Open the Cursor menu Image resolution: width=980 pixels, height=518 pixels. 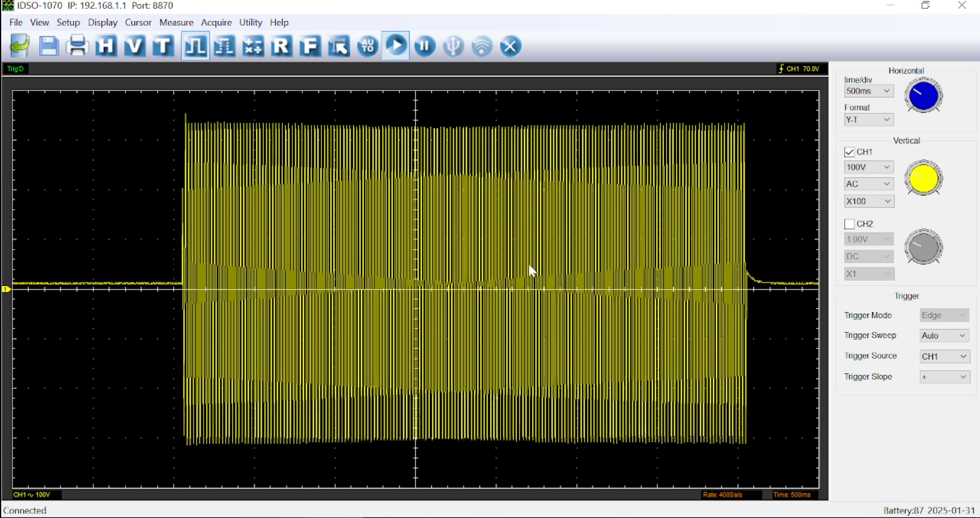point(138,22)
